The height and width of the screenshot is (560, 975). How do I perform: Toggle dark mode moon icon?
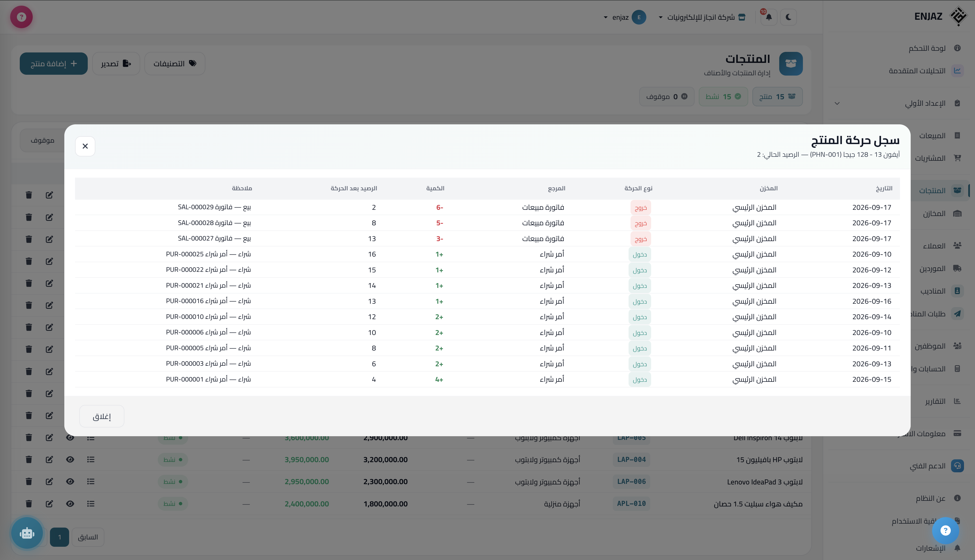[x=789, y=17]
